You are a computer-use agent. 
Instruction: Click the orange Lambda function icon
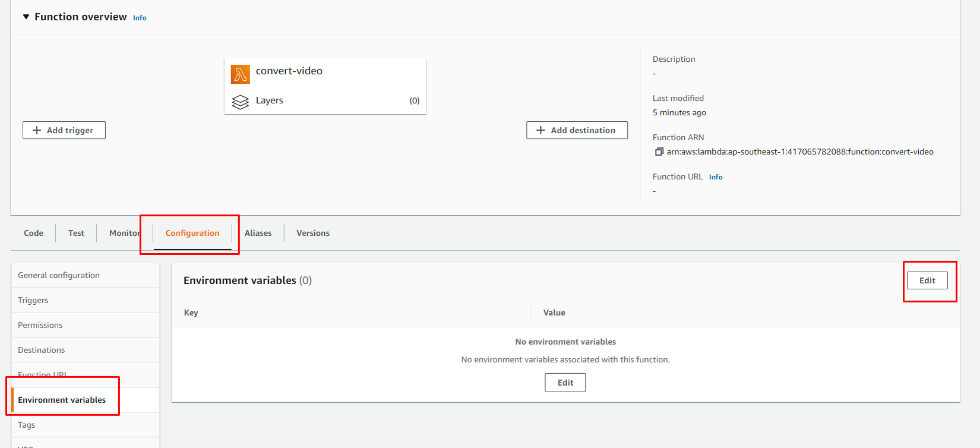click(241, 74)
